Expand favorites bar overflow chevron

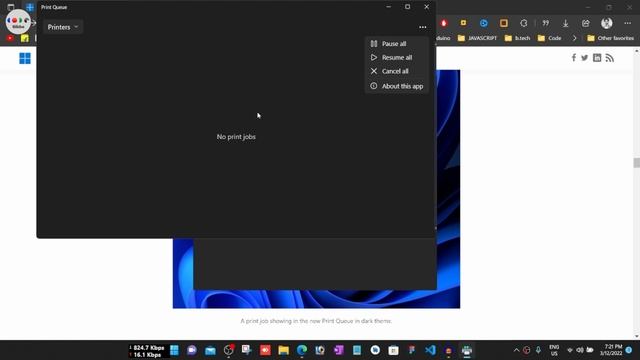click(x=574, y=38)
